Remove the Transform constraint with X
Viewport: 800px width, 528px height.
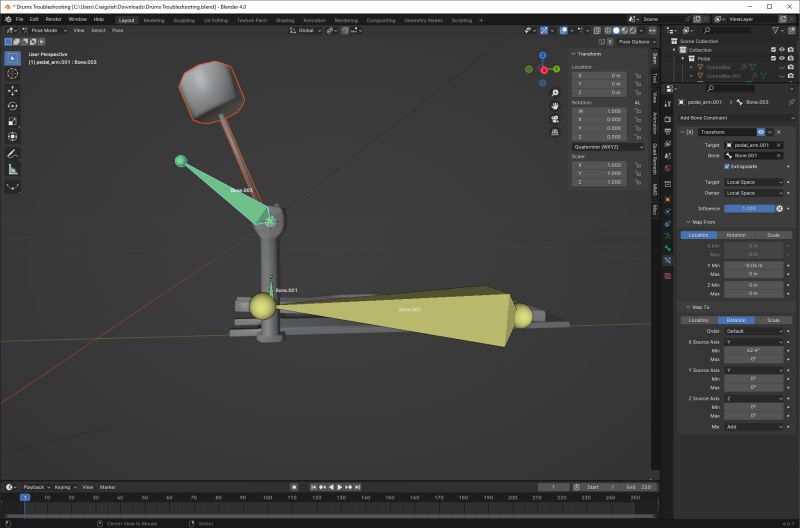coord(779,132)
